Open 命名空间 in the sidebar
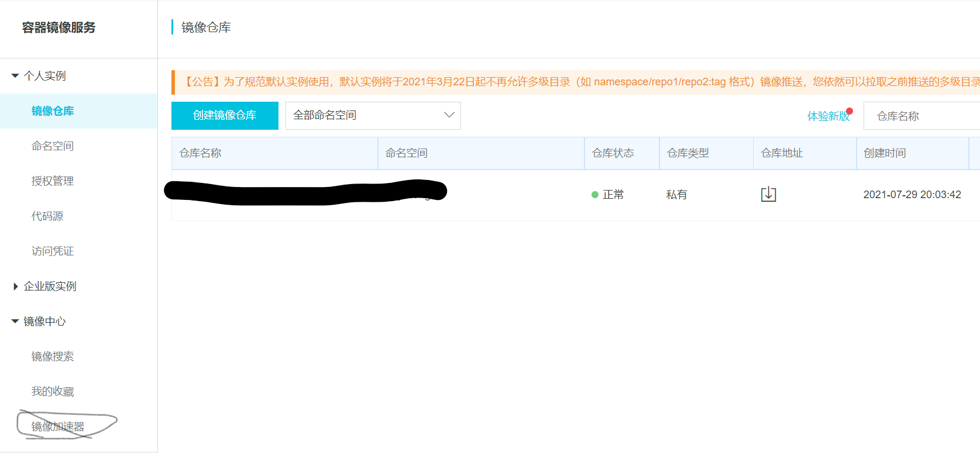 tap(53, 146)
